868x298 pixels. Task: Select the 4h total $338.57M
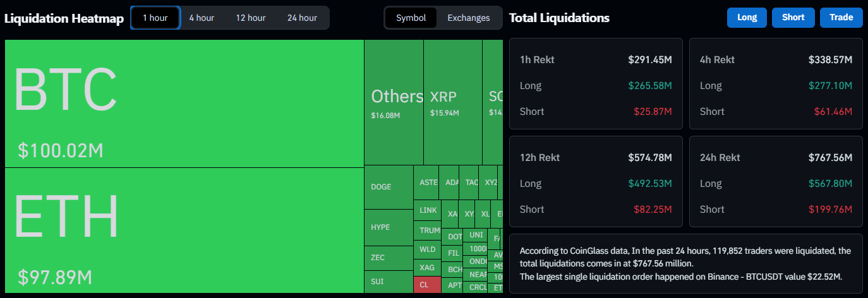[830, 60]
